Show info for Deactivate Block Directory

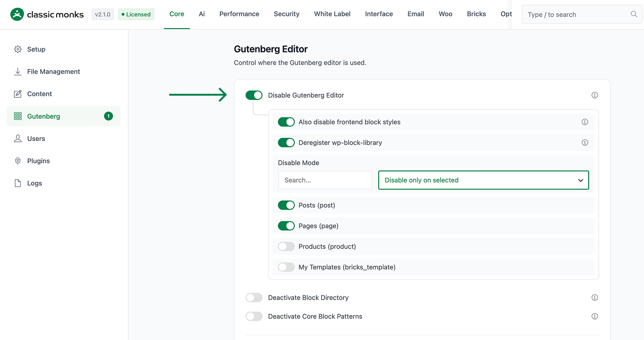tap(595, 297)
